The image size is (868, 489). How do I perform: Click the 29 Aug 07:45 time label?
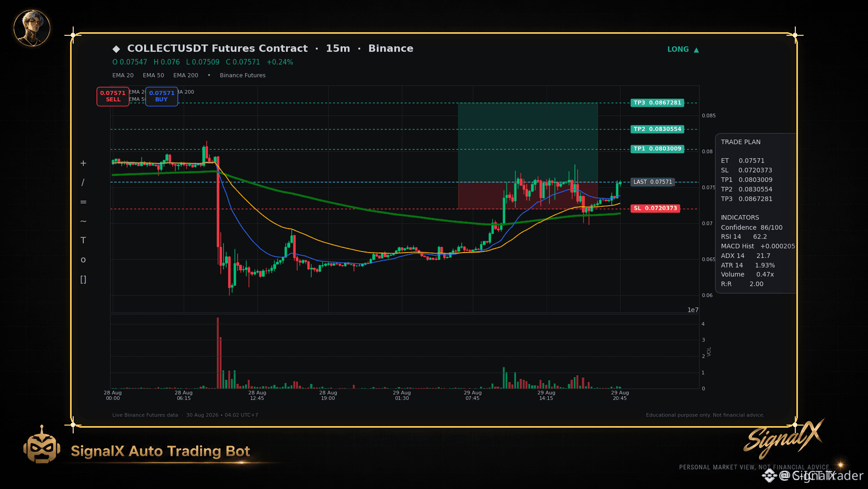(x=473, y=395)
